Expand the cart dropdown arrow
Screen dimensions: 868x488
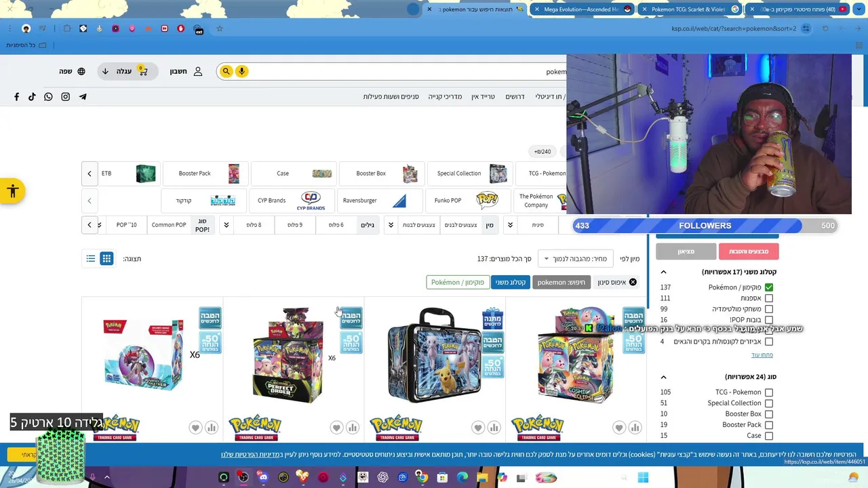click(x=105, y=71)
